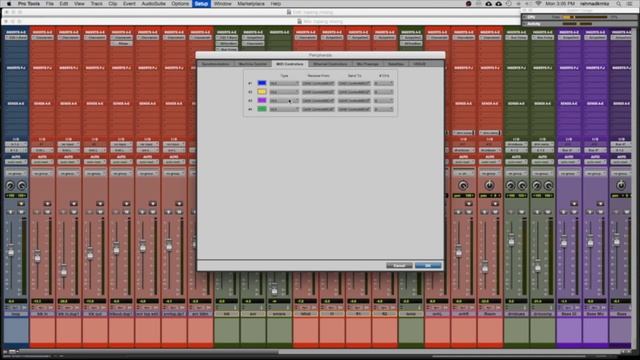Mute the kik in track

tap(47, 212)
